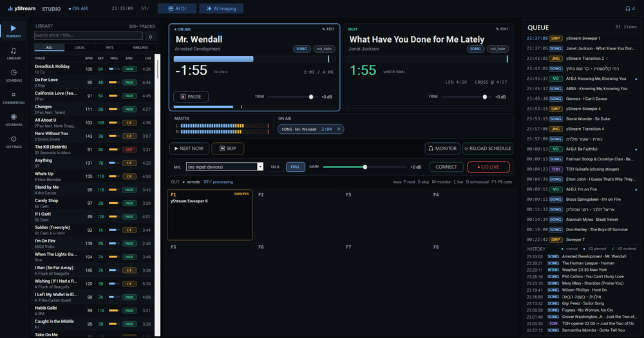Toggle the TALK mic mode
This screenshot has width=644, height=338.
pos(275,167)
